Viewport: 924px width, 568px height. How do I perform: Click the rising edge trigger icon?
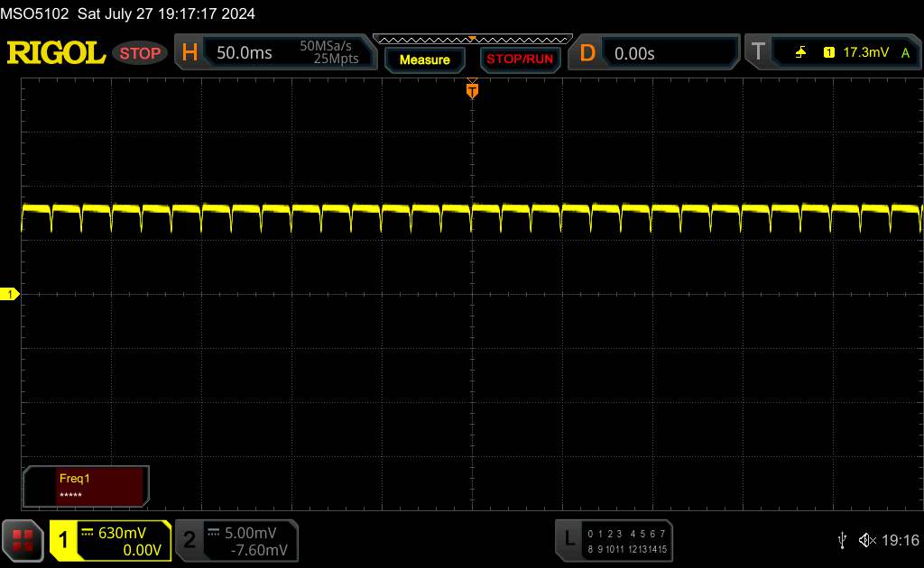click(x=800, y=53)
